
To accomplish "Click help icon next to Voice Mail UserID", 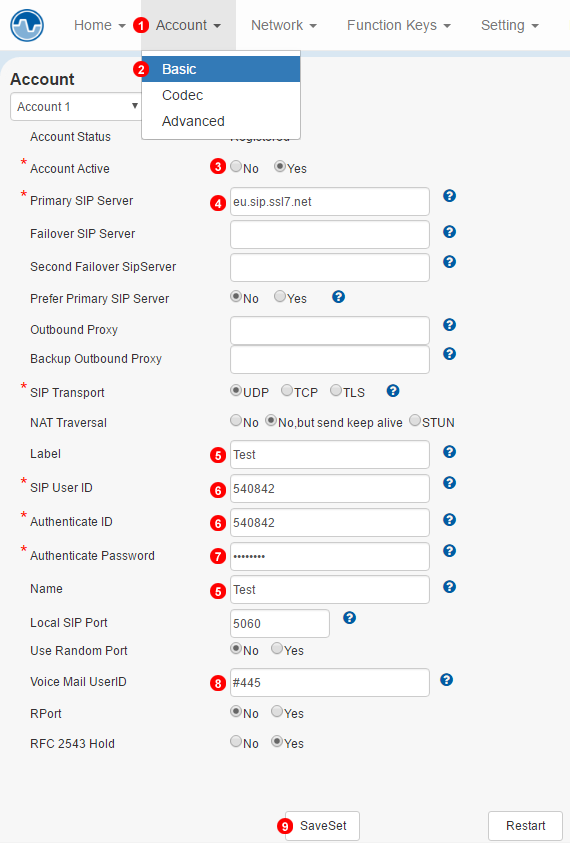I will tap(446, 680).
